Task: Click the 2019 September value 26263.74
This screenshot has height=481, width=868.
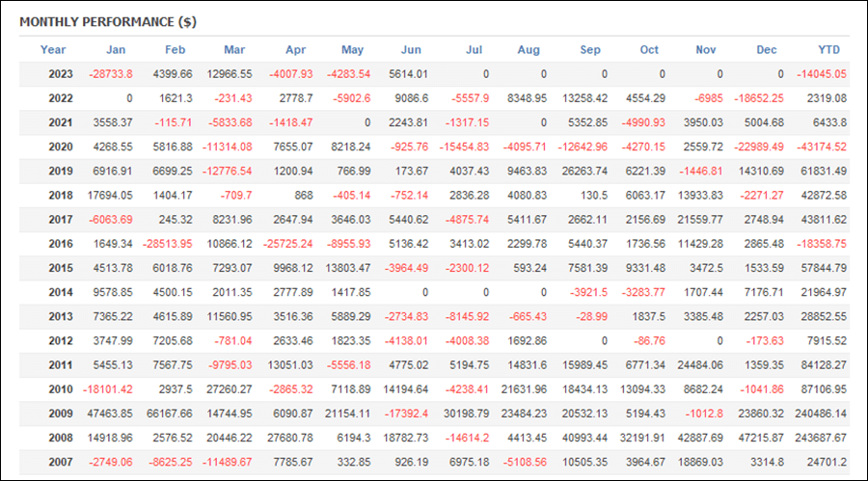Action: [x=584, y=172]
